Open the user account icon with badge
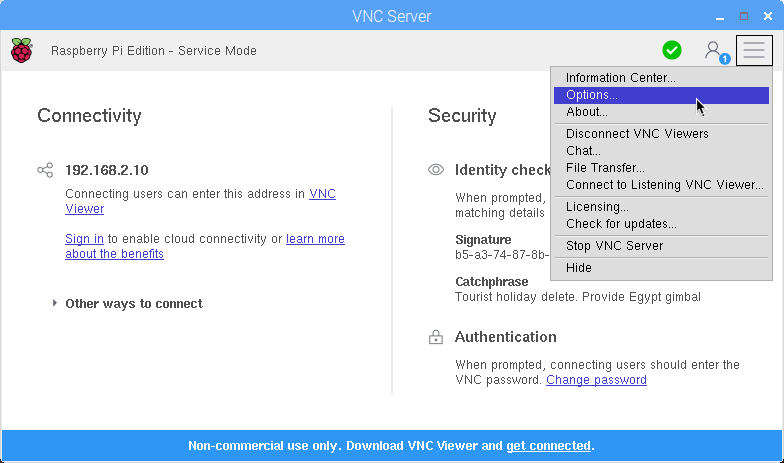 [716, 52]
